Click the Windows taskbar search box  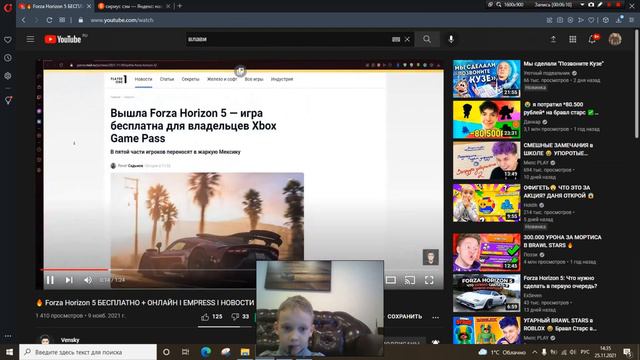point(88,352)
